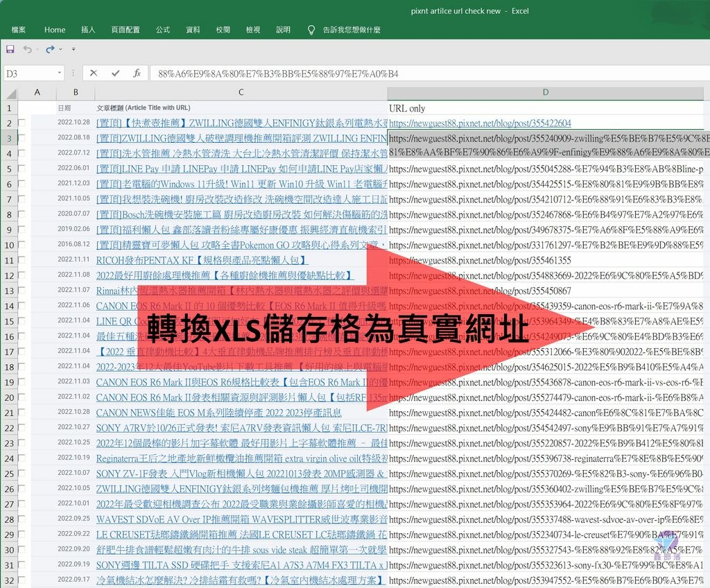Image resolution: width=710 pixels, height=588 pixels.
Task: Open the LINE Pay 申請 article link
Action: coord(242,168)
